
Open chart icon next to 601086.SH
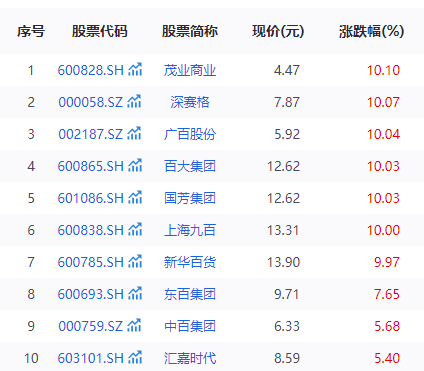135,198
